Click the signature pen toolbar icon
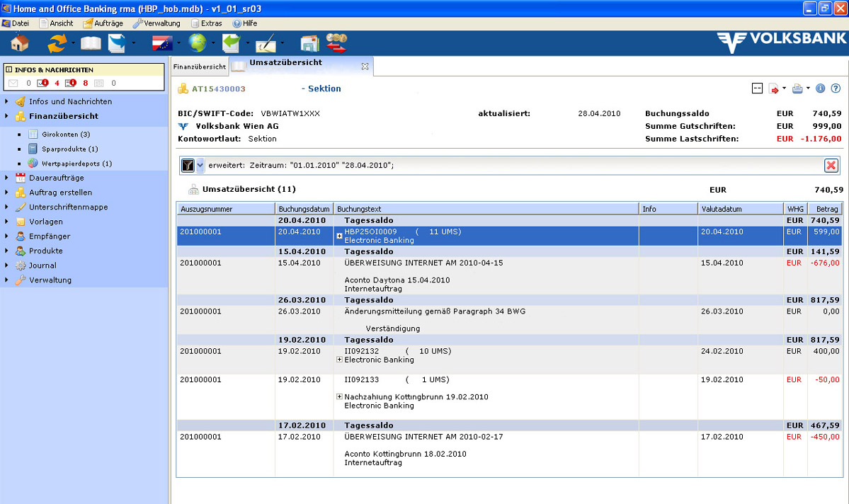 (266, 43)
